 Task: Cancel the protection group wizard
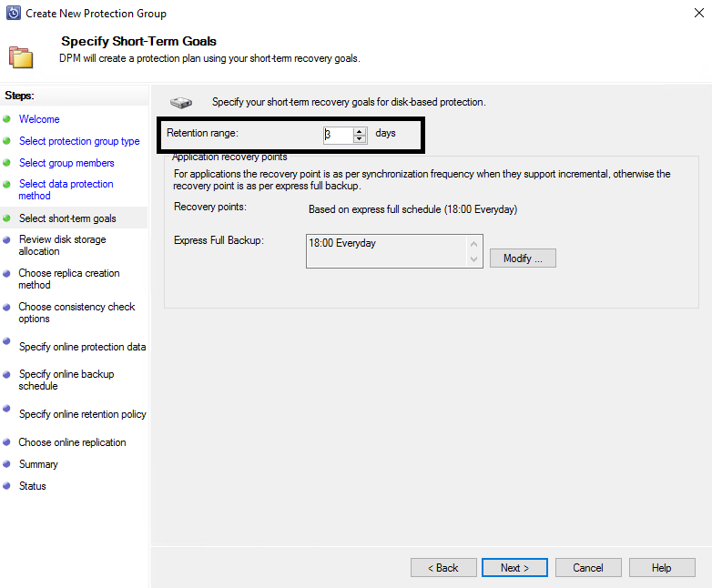pyautogui.click(x=587, y=568)
